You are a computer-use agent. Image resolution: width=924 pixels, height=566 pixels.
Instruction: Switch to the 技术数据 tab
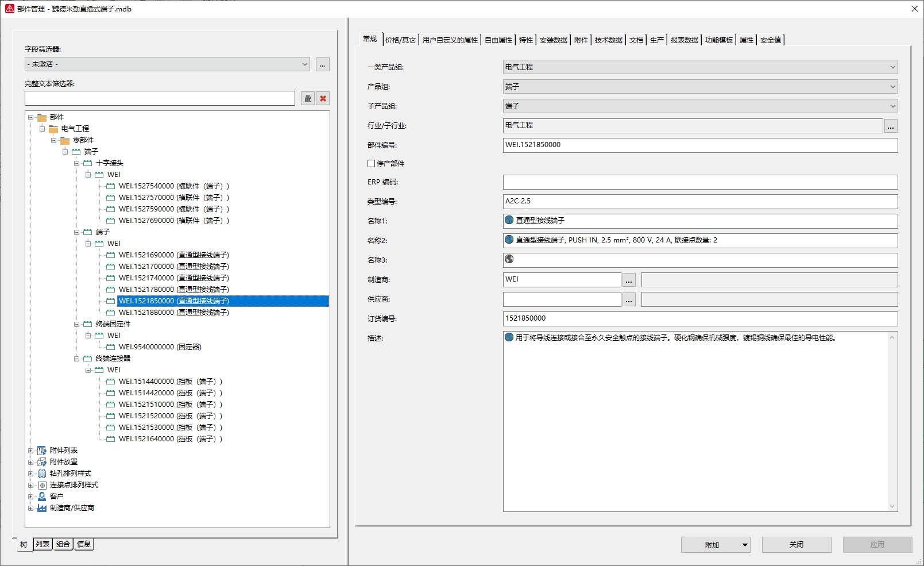[x=609, y=40]
